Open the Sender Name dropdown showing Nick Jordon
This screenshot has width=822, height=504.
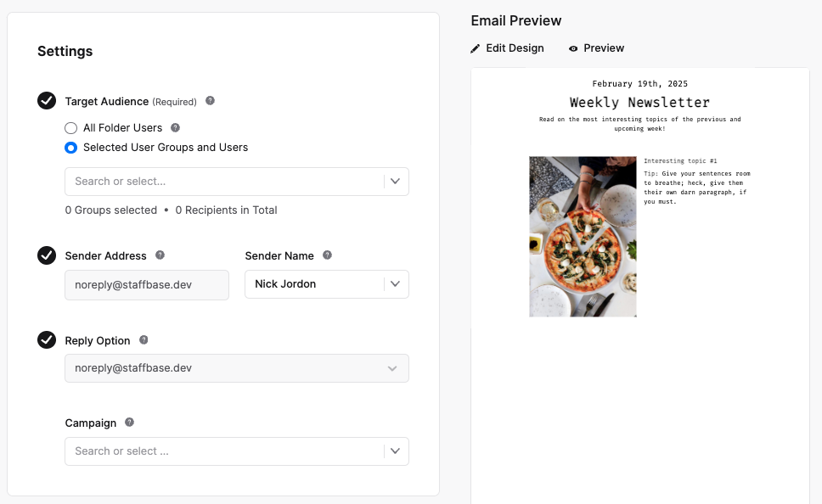click(327, 284)
